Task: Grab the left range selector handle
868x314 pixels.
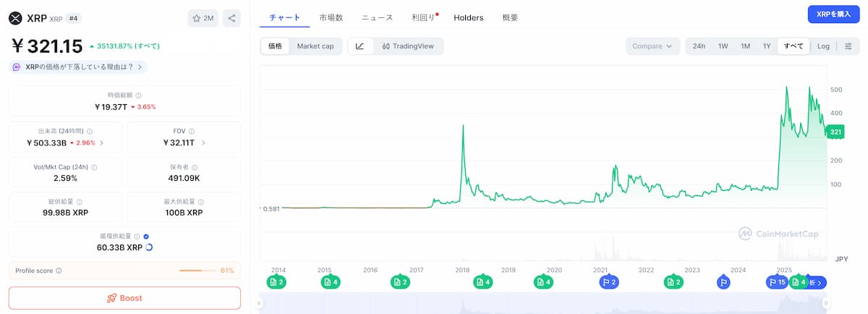Action: tap(260, 304)
